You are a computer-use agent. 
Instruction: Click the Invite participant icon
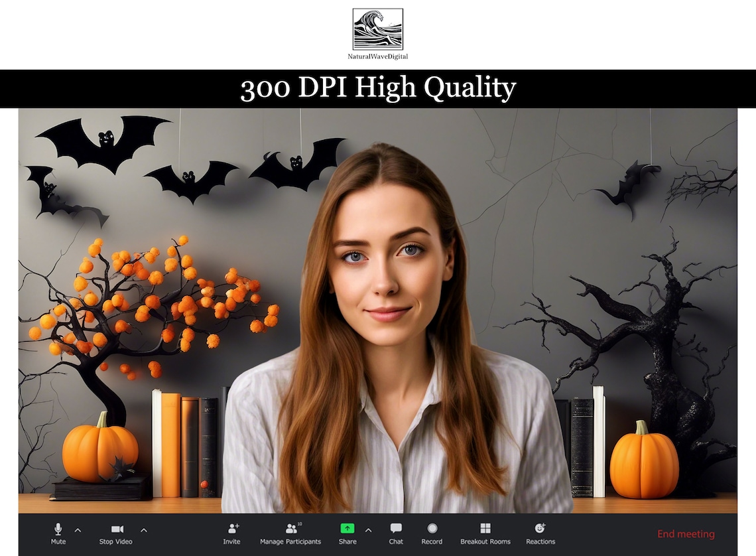pos(231,529)
